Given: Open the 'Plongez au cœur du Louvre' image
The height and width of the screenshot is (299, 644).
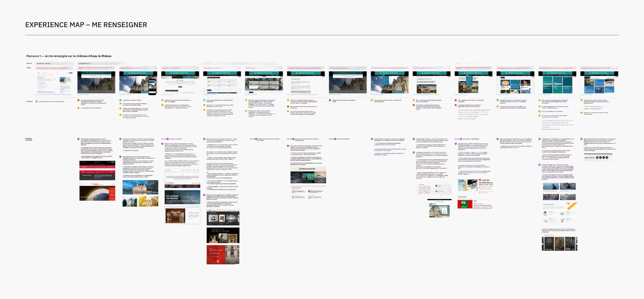Looking at the screenshot, I should 223,235.
